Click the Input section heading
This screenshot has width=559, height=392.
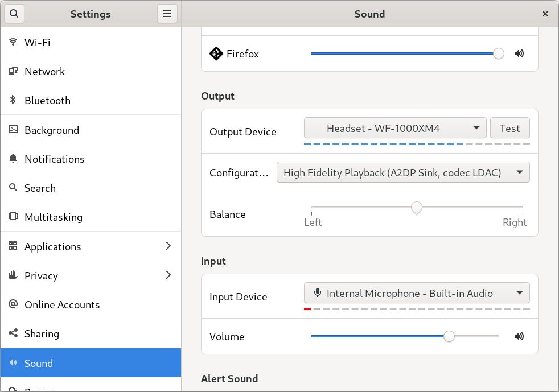[213, 261]
